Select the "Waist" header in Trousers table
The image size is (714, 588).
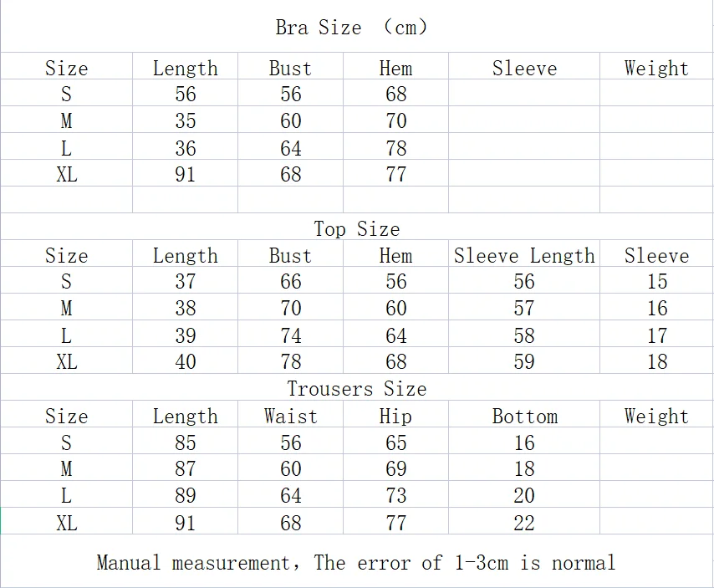pos(290,416)
